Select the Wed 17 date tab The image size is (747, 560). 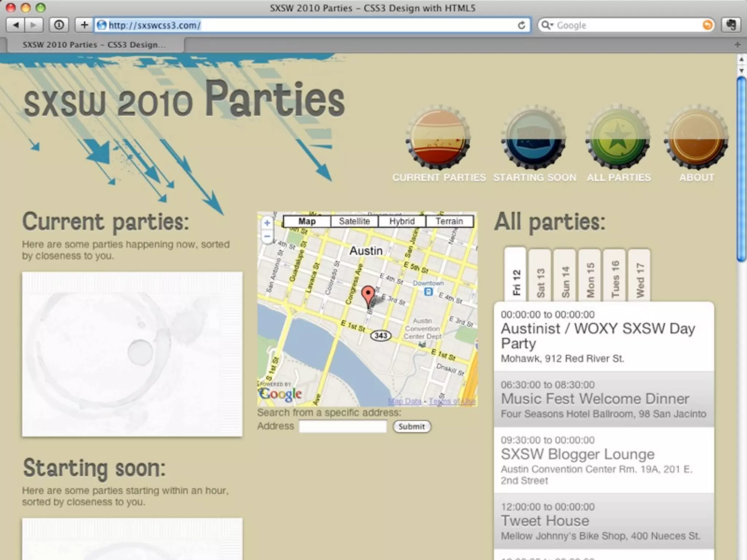pos(639,276)
